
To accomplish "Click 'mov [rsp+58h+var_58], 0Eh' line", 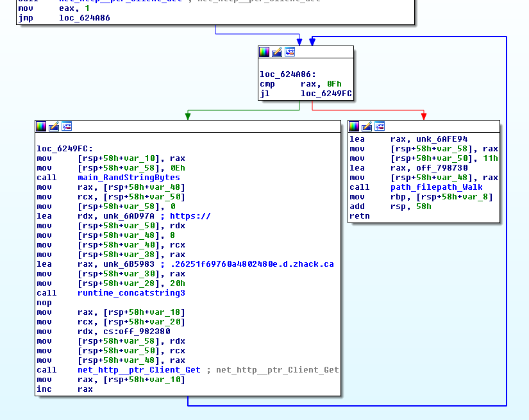I will pyautogui.click(x=111, y=167).
